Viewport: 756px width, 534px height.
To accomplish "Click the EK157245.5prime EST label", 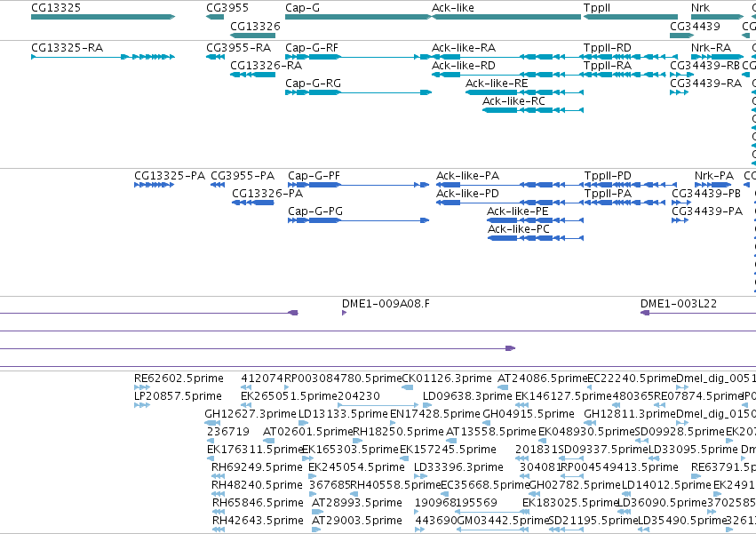I will coord(448,450).
